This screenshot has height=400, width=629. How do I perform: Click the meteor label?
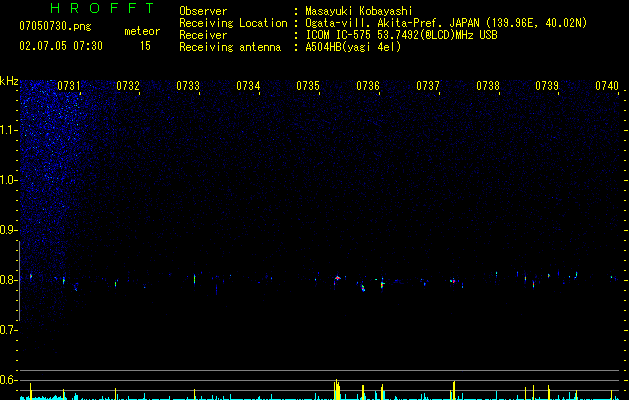tap(142, 31)
